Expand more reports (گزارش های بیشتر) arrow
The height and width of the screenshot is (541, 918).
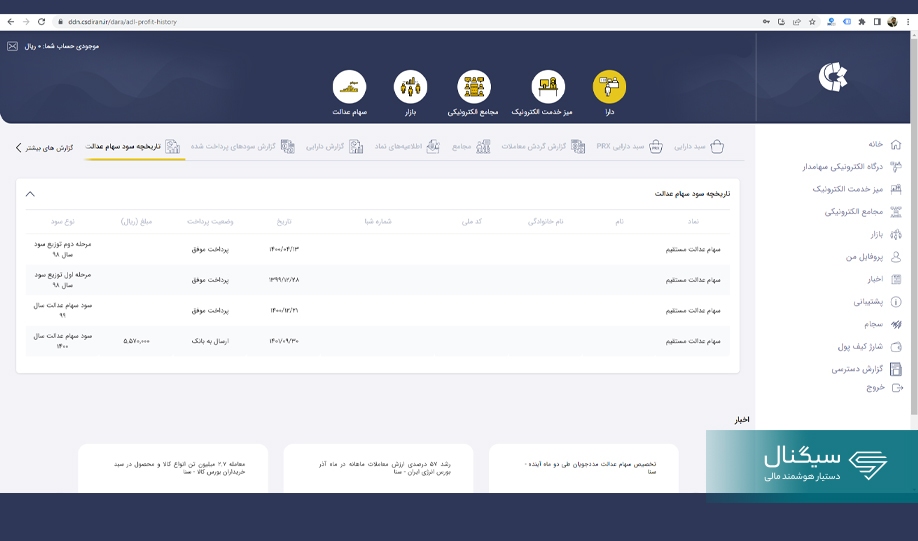(x=18, y=147)
